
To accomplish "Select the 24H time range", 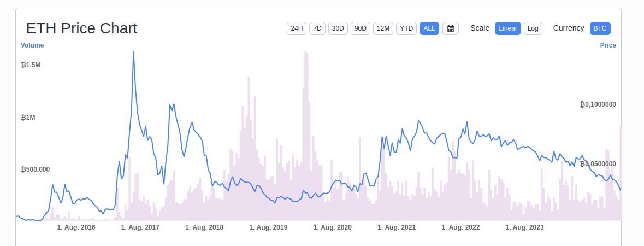I will (x=297, y=28).
